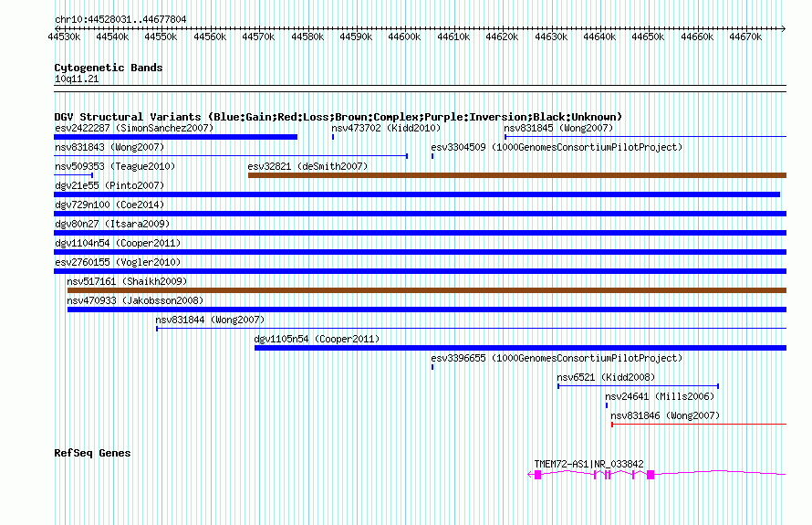This screenshot has width=812, height=525.
Task: Click the 44670k ruler tick label
Action: 745,37
